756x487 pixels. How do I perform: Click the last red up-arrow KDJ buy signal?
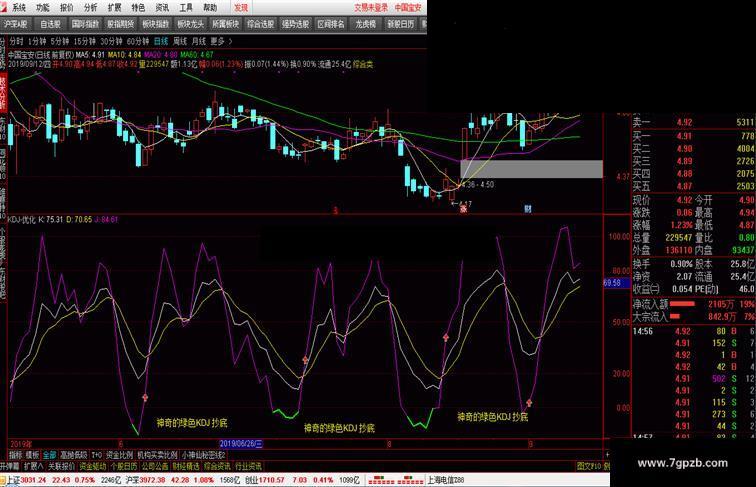coord(529,402)
